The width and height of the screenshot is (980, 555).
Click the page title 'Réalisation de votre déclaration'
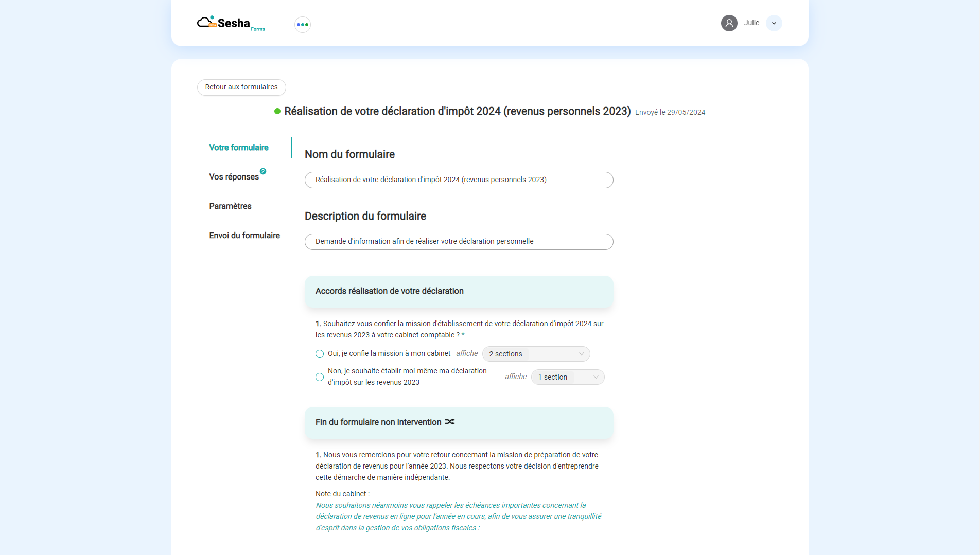click(458, 112)
